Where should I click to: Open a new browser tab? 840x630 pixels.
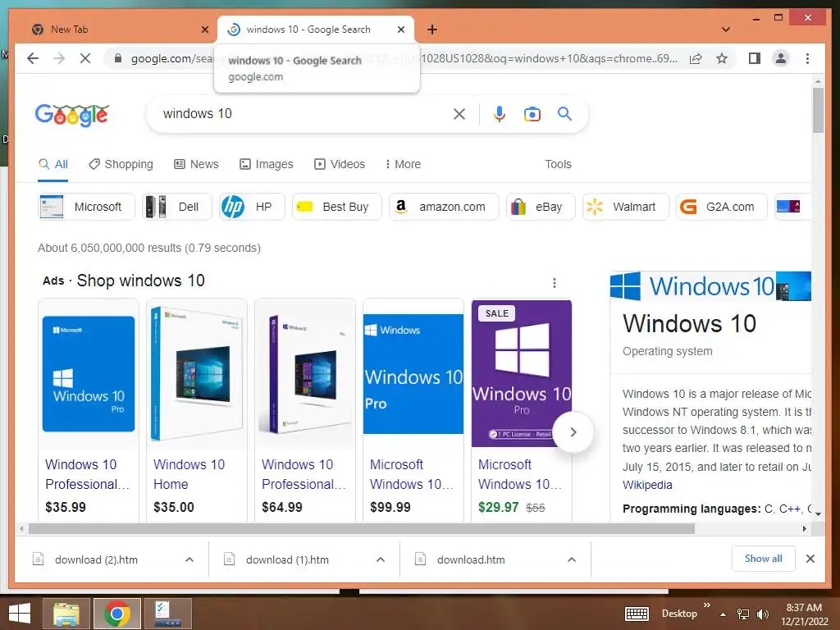coord(432,30)
